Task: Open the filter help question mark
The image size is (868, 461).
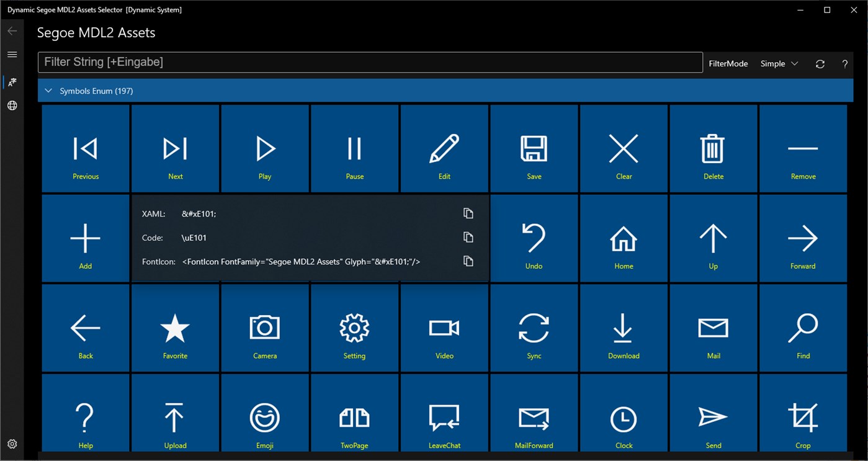Action: [844, 64]
